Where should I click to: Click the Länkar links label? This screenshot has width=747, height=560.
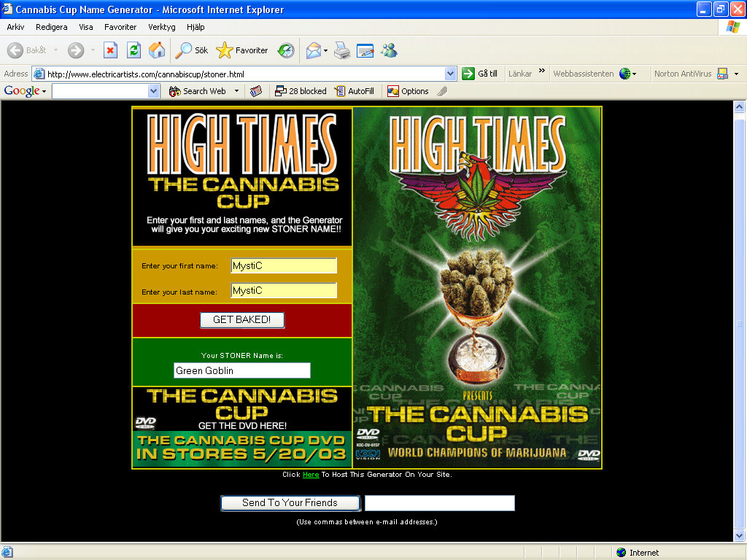[x=519, y=74]
